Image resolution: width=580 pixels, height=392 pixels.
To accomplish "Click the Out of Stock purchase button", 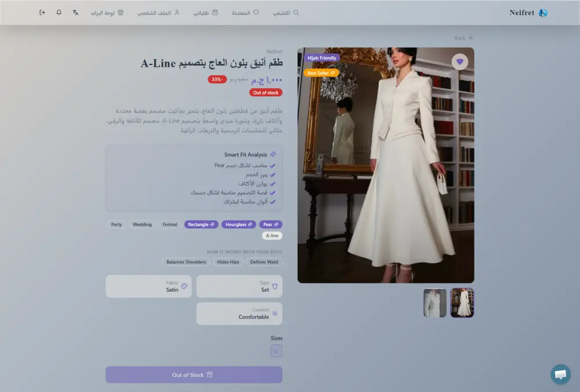I will [194, 375].
